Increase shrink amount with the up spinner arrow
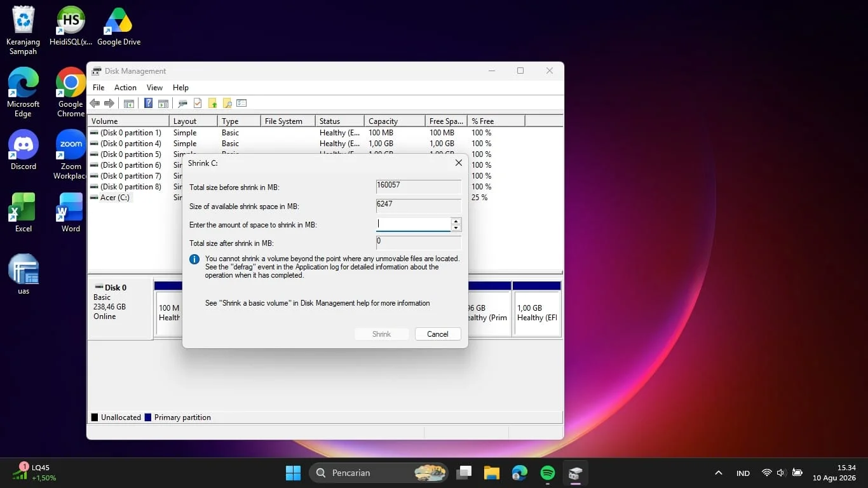Viewport: 868px width, 488px height. tap(456, 221)
